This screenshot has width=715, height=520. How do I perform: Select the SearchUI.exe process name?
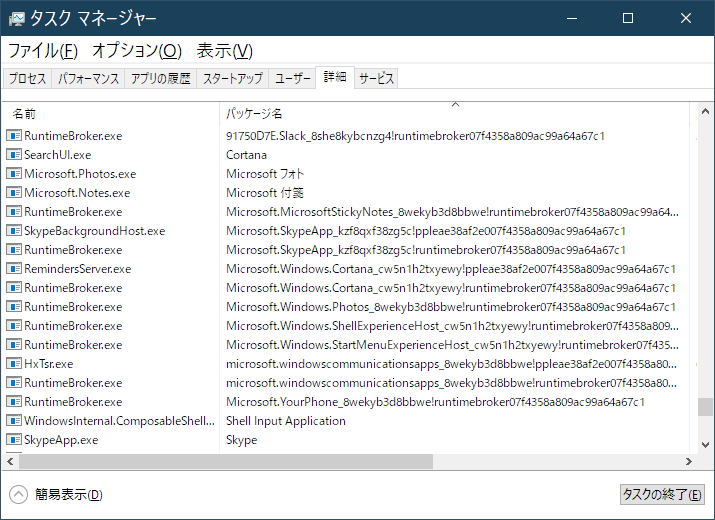point(57,155)
